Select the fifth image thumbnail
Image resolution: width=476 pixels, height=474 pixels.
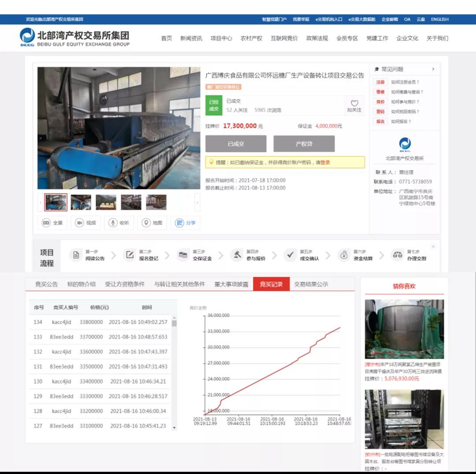[x=156, y=202]
